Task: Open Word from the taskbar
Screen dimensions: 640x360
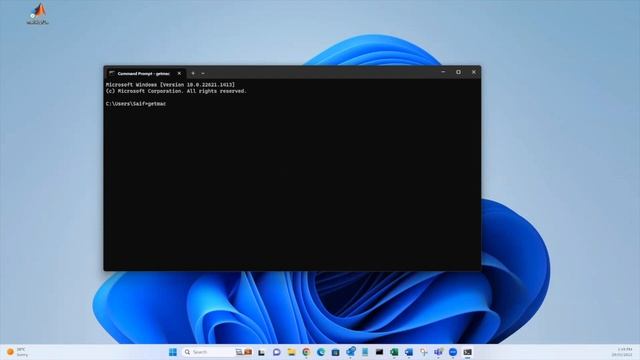Action: pyautogui.click(x=409, y=352)
